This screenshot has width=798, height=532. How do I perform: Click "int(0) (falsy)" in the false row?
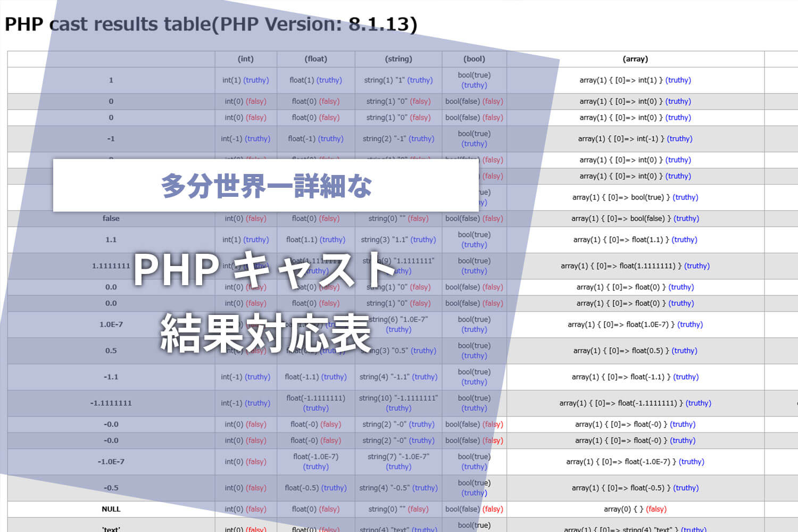point(246,219)
